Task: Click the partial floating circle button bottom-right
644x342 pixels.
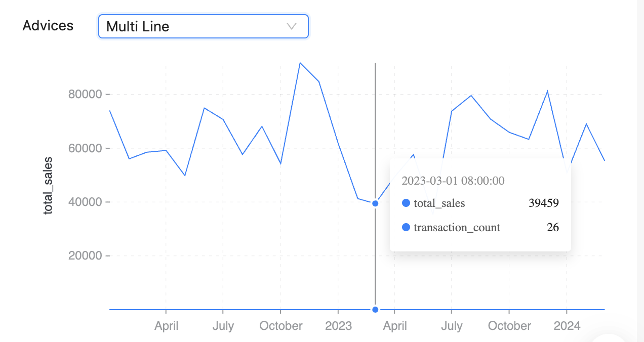Action: tap(609, 338)
